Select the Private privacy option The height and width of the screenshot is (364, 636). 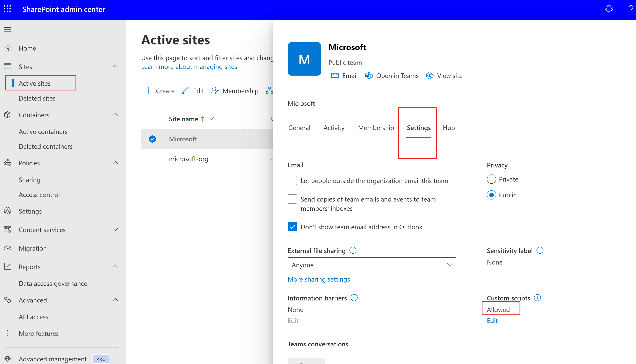[x=491, y=179]
